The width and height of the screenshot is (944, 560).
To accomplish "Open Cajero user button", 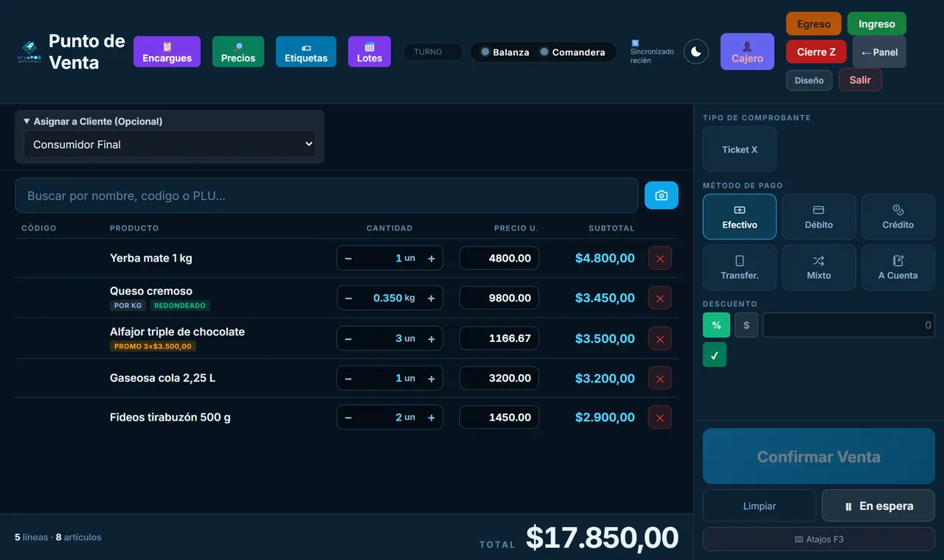I will (x=747, y=52).
